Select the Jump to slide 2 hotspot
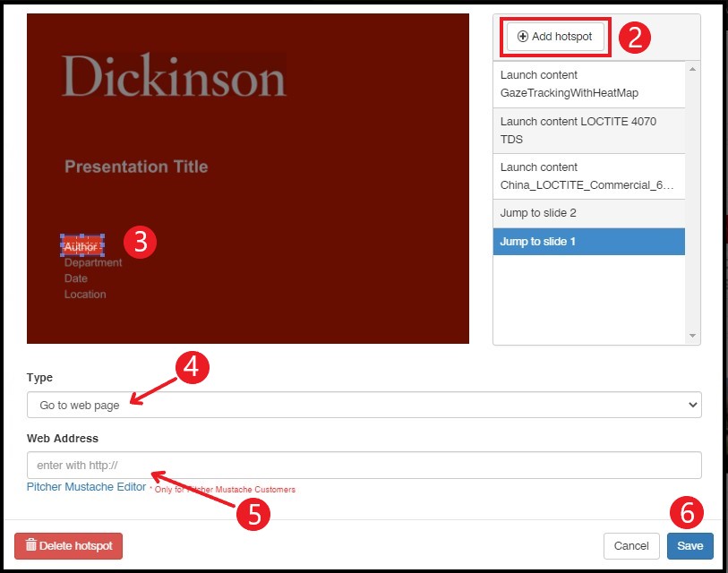The height and width of the screenshot is (573, 728). pos(588,213)
